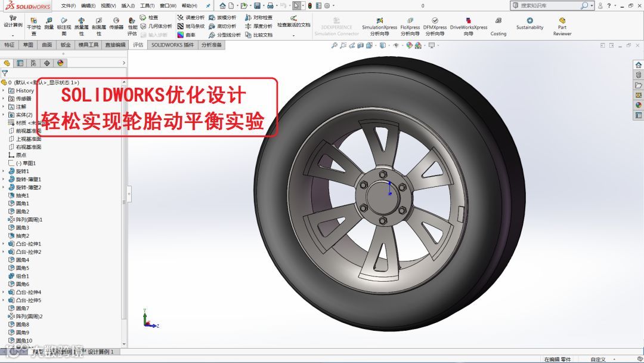Click the 搜索知识库 search field
The height and width of the screenshot is (363, 644).
[549, 6]
